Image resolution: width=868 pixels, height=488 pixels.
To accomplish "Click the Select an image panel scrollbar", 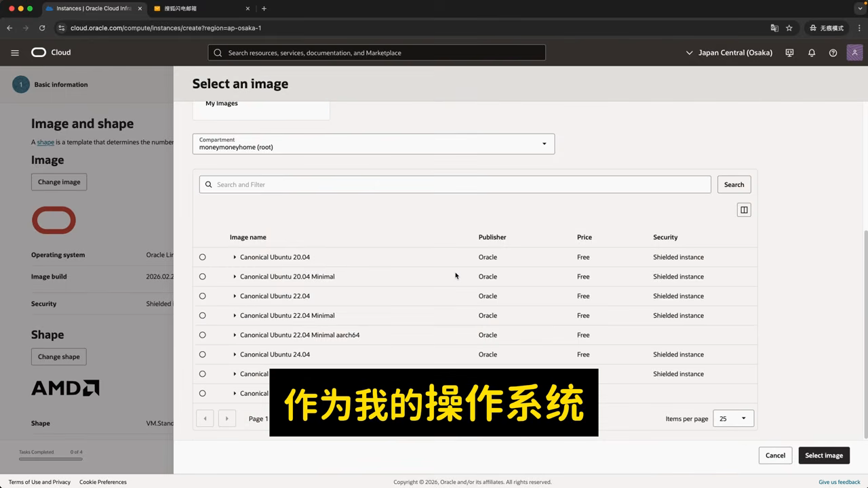I will 865,333.
